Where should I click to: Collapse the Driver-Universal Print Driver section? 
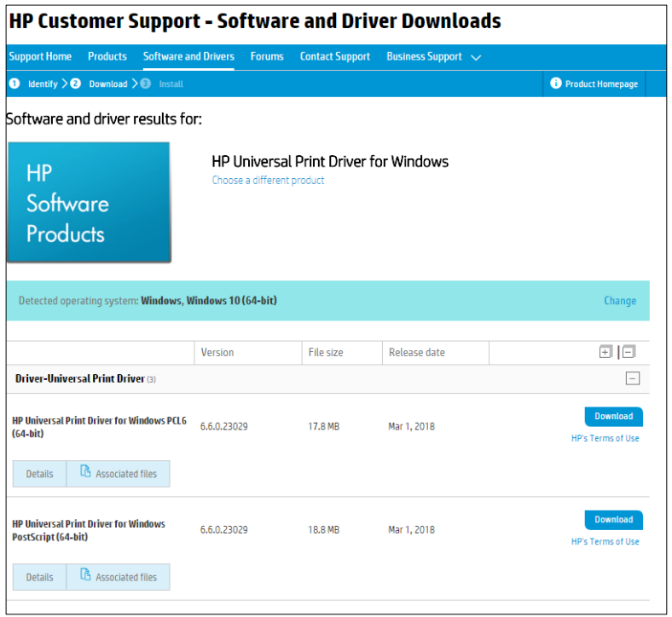(633, 378)
